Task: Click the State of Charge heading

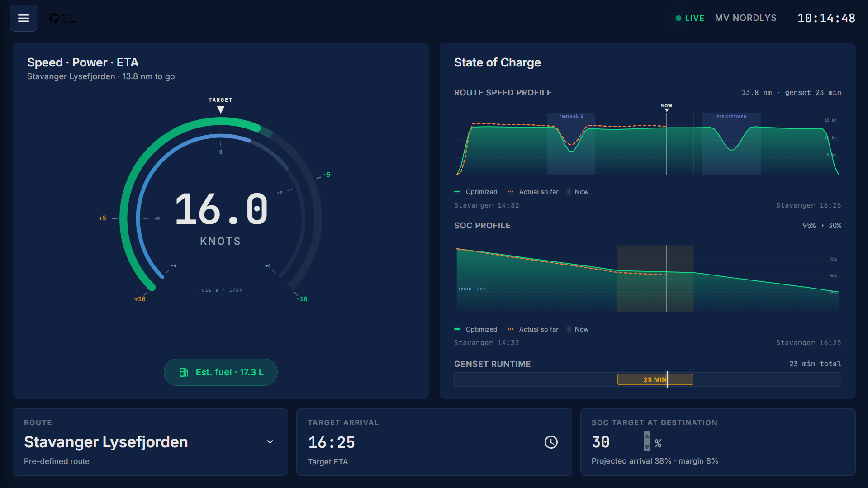Action: (x=498, y=62)
